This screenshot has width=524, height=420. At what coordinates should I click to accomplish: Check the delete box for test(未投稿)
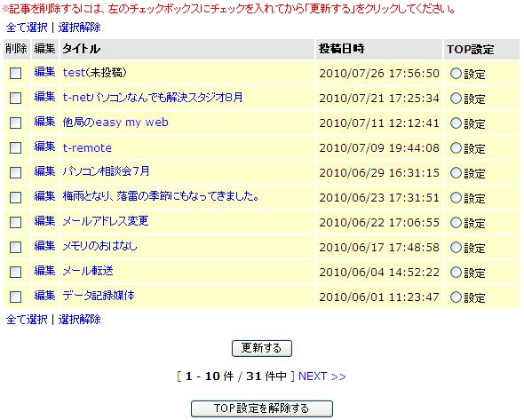[x=15, y=73]
